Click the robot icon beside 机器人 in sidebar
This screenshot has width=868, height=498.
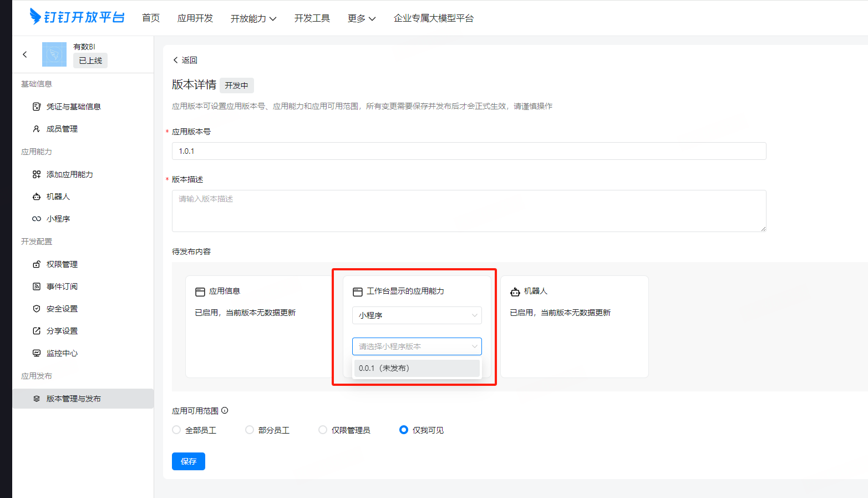pyautogui.click(x=37, y=197)
